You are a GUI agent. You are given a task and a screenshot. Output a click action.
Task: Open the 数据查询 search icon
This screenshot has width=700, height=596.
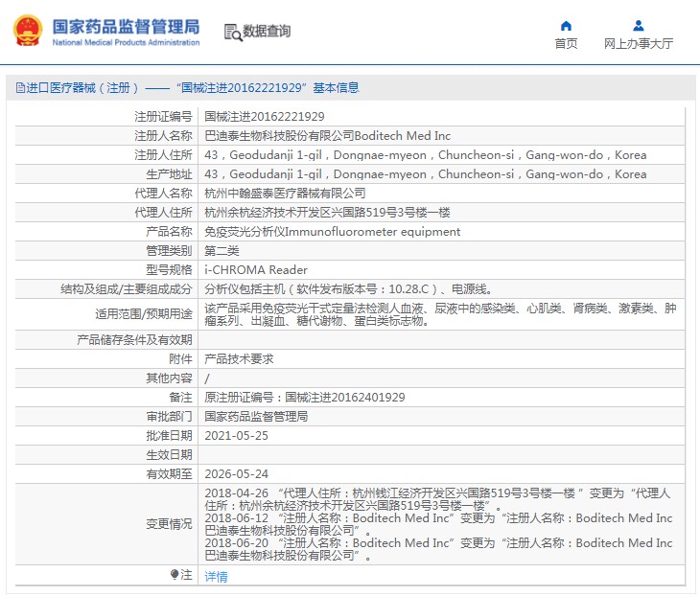(233, 33)
